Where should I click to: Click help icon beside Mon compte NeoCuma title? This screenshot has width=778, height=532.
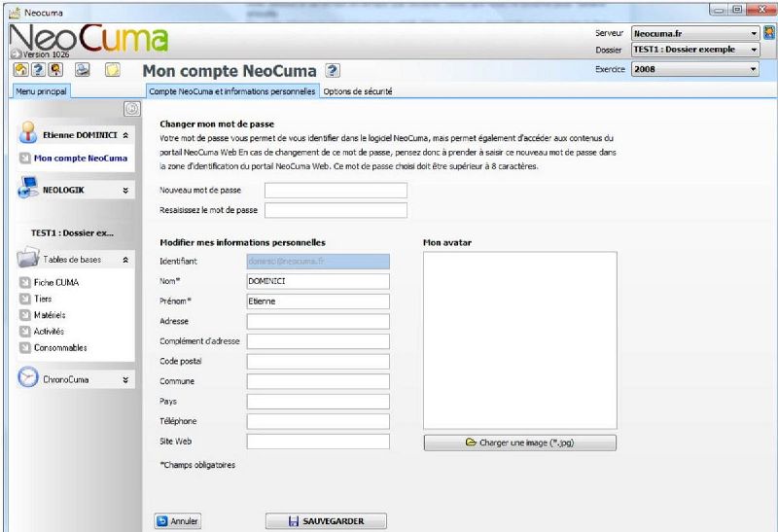pyautogui.click(x=333, y=71)
